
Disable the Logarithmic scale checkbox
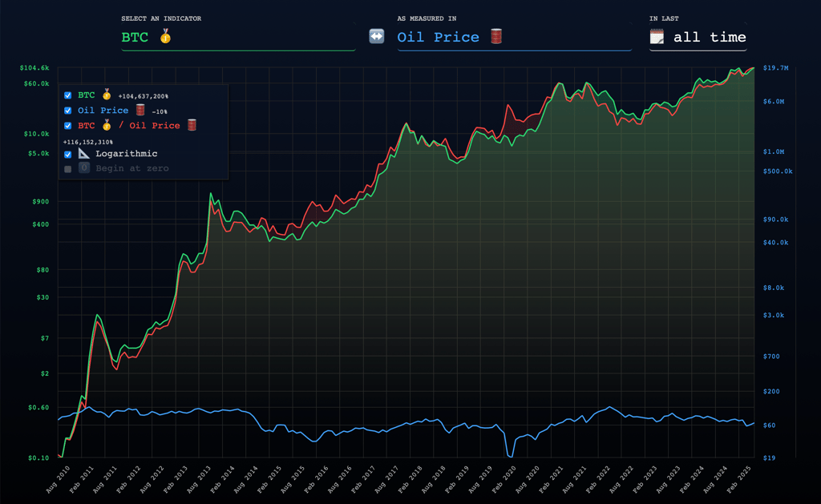pyautogui.click(x=67, y=155)
